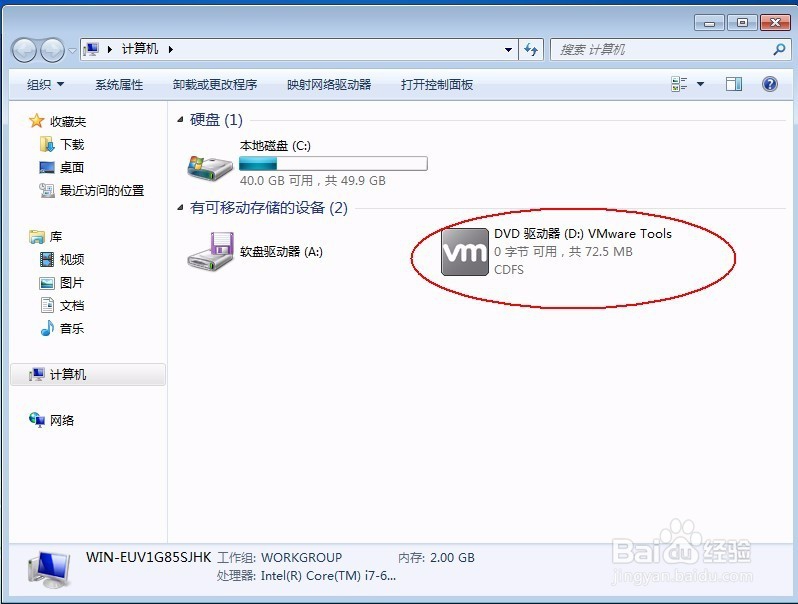Expand arrow after 计算机 breadcrumb
This screenshot has width=798, height=604.
click(170, 49)
